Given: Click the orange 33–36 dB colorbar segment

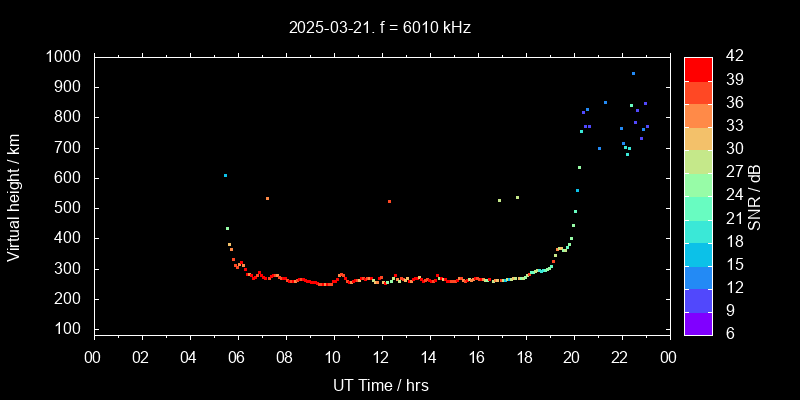Looking at the screenshot, I should click(698, 115).
